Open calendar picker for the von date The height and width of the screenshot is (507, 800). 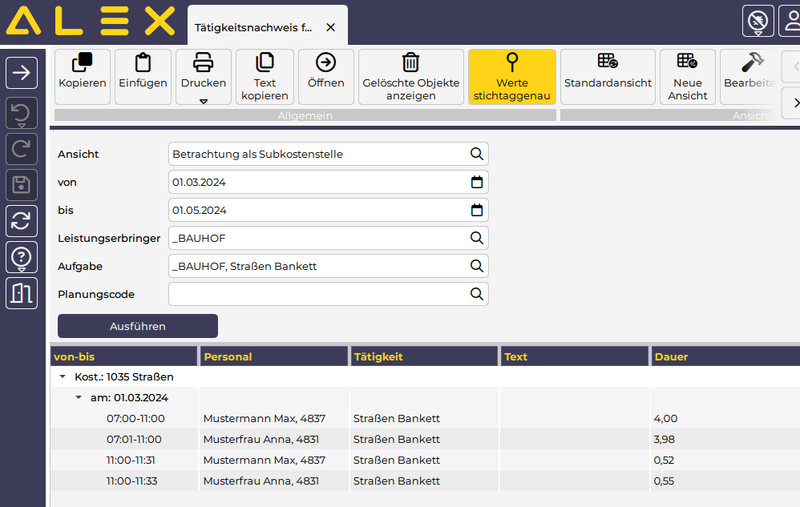[477, 182]
